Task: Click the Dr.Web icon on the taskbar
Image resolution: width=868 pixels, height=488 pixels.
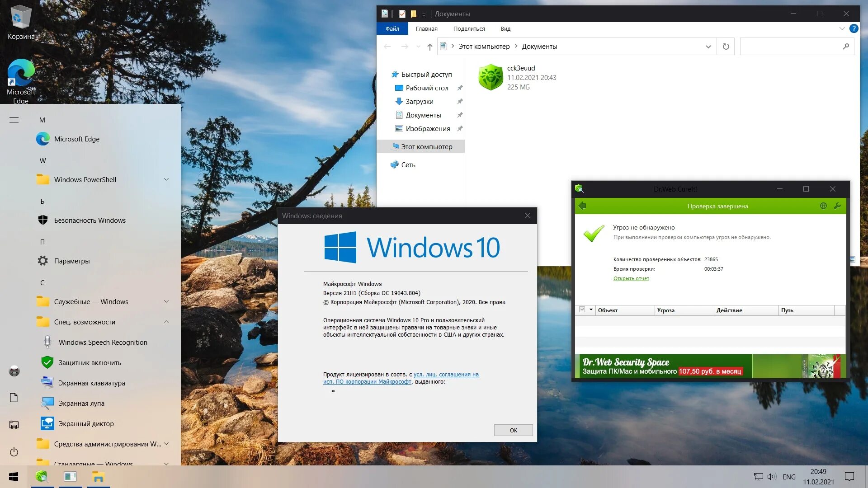Action: [x=42, y=477]
